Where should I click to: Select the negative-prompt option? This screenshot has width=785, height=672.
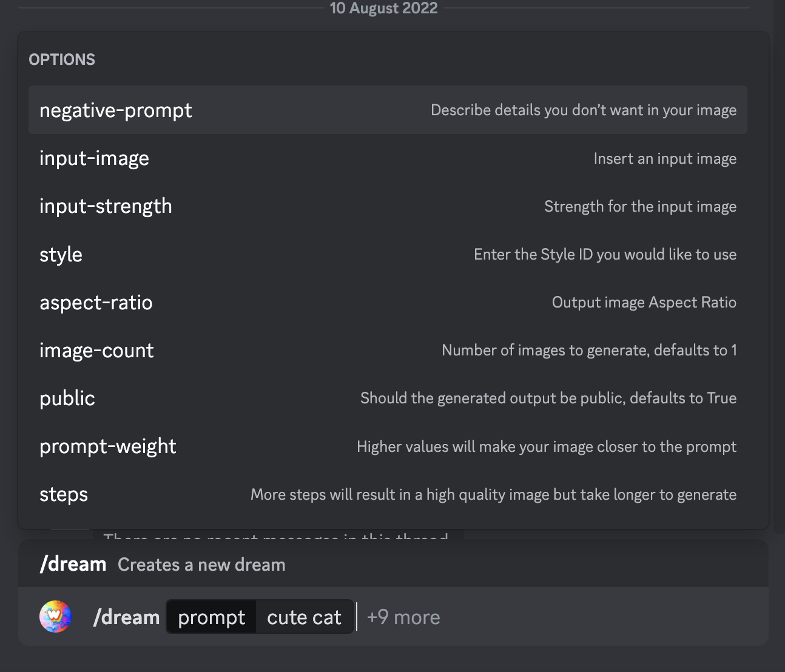tap(115, 110)
